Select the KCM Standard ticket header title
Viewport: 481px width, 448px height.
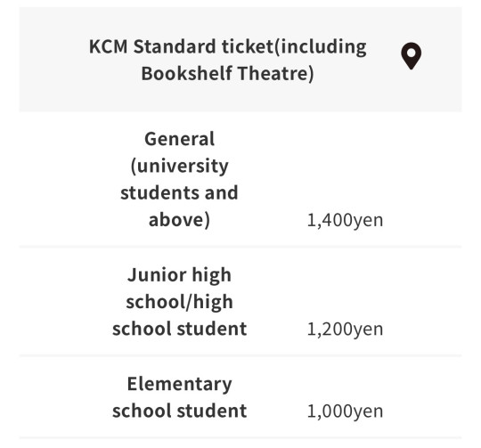(x=228, y=60)
